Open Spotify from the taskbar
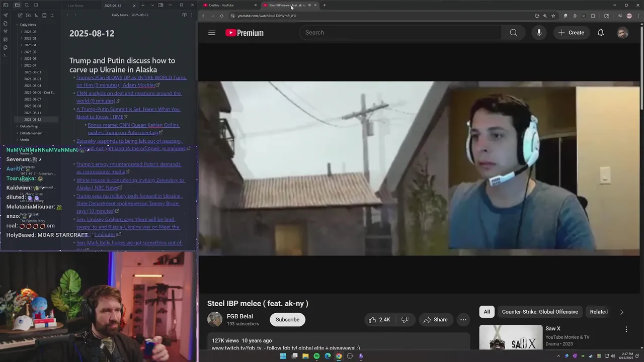Viewport: 644px width, 362px height. [316, 356]
